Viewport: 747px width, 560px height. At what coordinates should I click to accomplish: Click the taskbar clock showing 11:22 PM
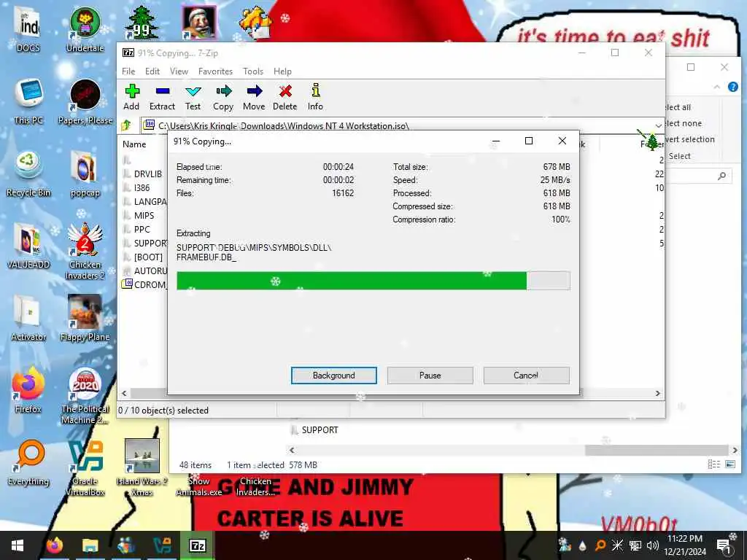coord(685,545)
